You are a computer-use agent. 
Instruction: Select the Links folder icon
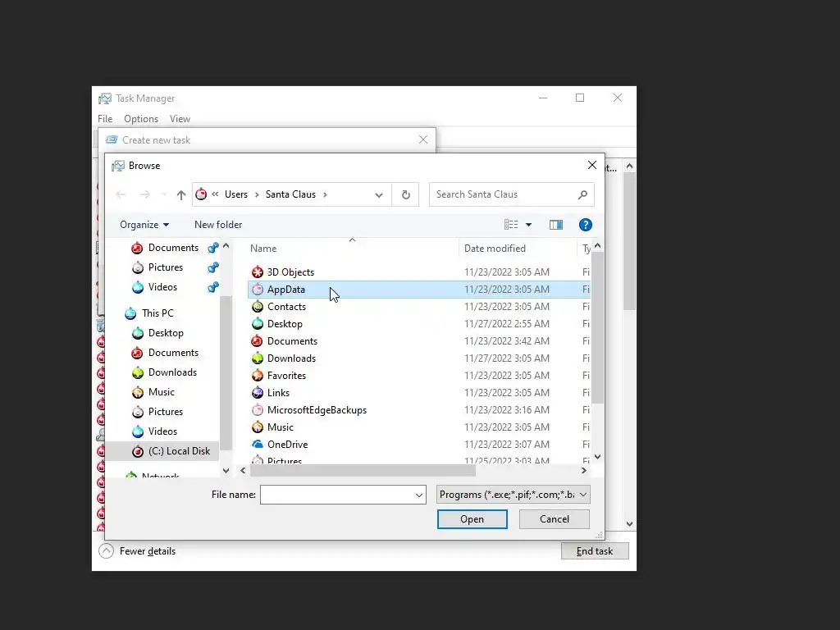258,392
